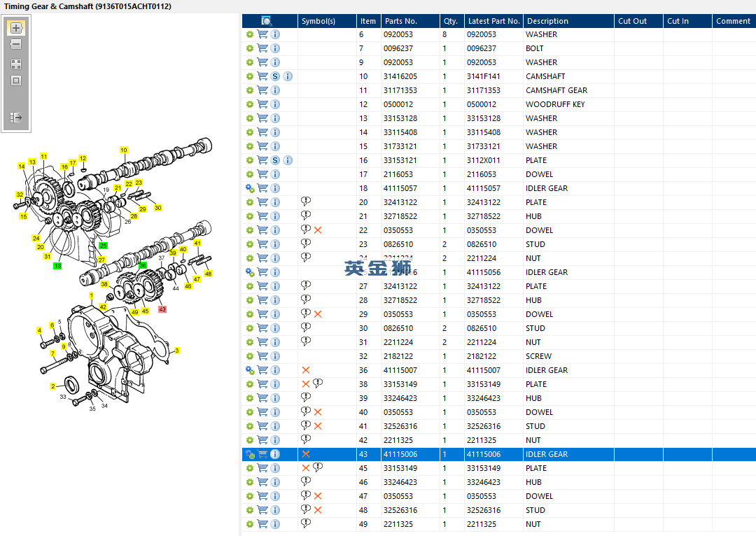Open the note bubble for item 20 PLATE
The image size is (756, 536).
click(306, 202)
